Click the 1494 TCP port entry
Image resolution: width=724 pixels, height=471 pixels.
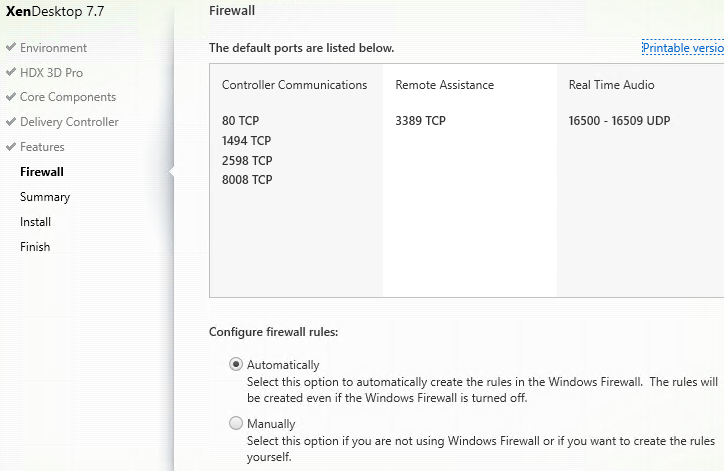point(246,140)
